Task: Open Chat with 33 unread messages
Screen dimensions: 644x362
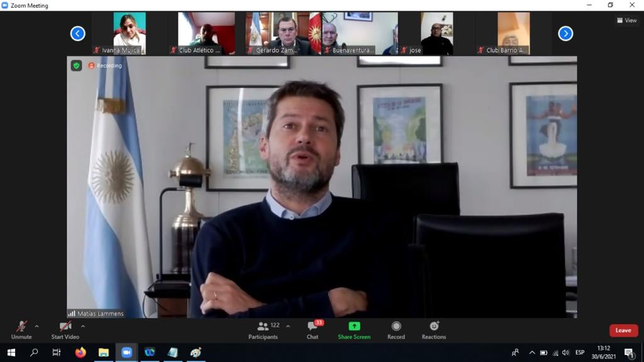Action: [x=313, y=329]
